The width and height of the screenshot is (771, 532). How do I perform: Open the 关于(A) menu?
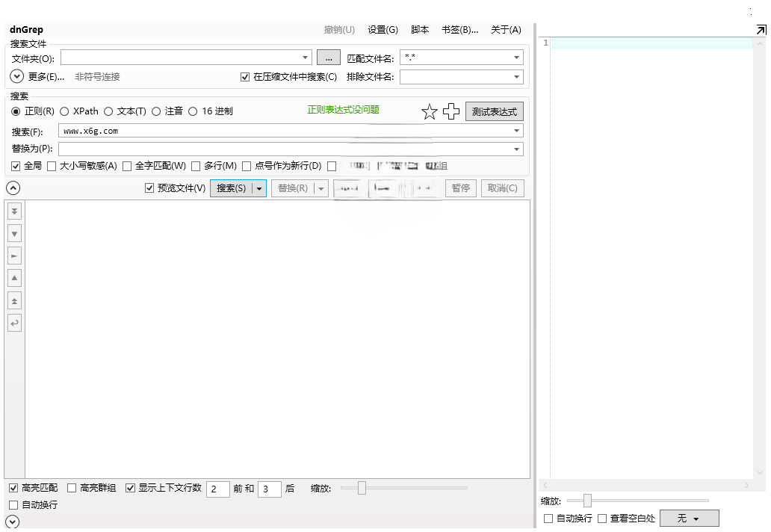tap(506, 30)
